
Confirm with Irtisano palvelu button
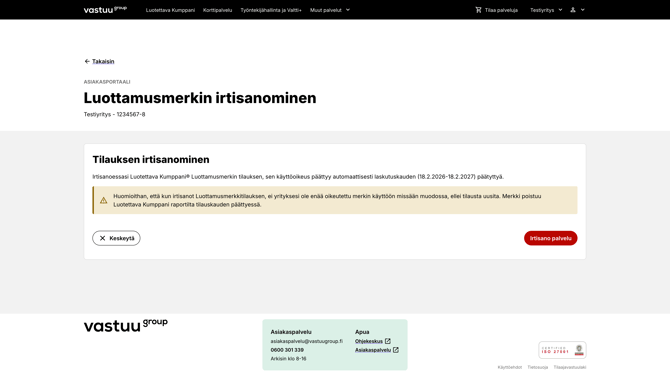[x=550, y=238]
